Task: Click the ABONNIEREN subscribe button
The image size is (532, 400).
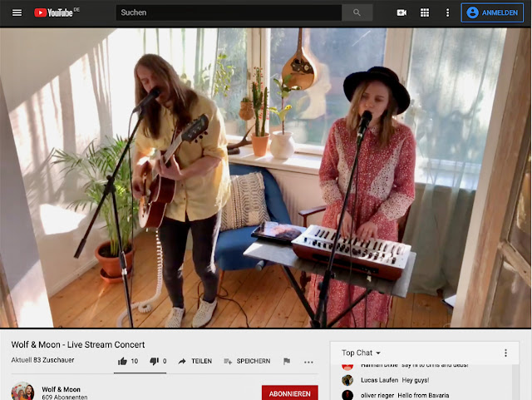Action: [x=290, y=393]
